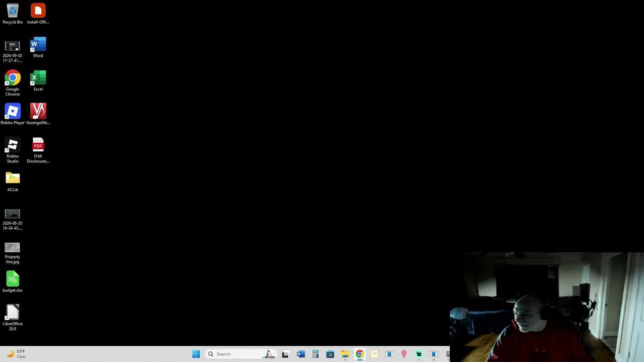
Task: Select the FHA Disclosures PDF file
Action: point(38,150)
